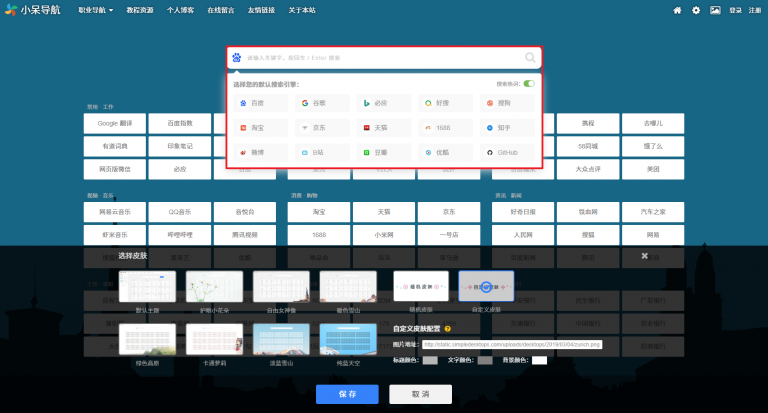
Task: Select the 纯蓝天空 skin thumbnail
Action: (x=348, y=339)
